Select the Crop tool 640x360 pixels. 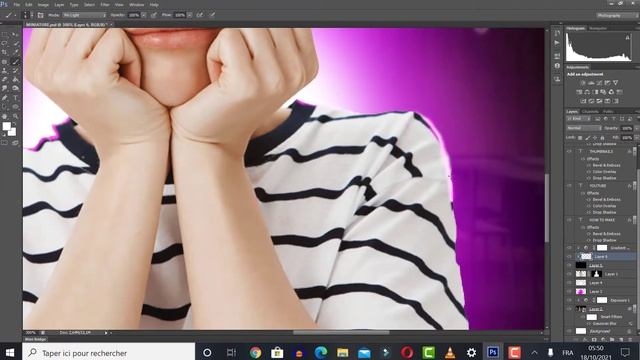pyautogui.click(x=5, y=52)
